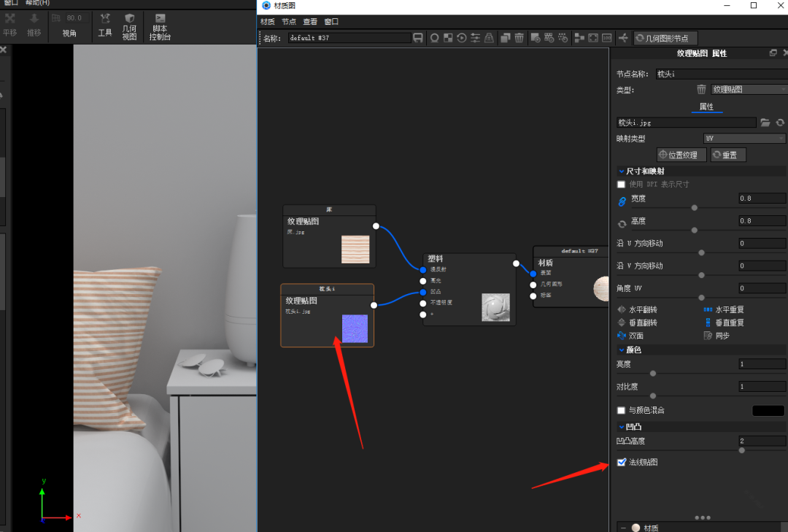
Task: Open the 类型 纹理贴图 dropdown
Action: [749, 89]
